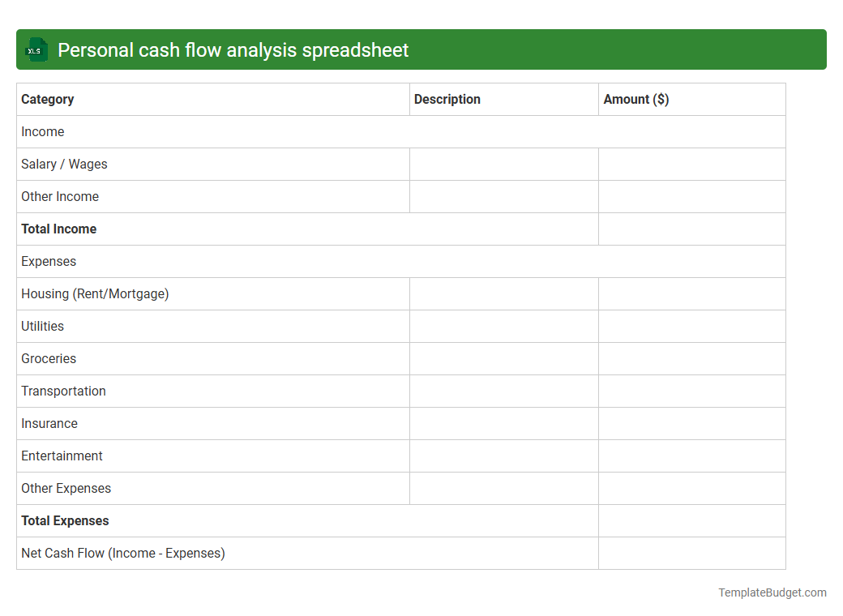This screenshot has height=616, width=843.
Task: Click the Expenses section header row
Action: click(49, 261)
